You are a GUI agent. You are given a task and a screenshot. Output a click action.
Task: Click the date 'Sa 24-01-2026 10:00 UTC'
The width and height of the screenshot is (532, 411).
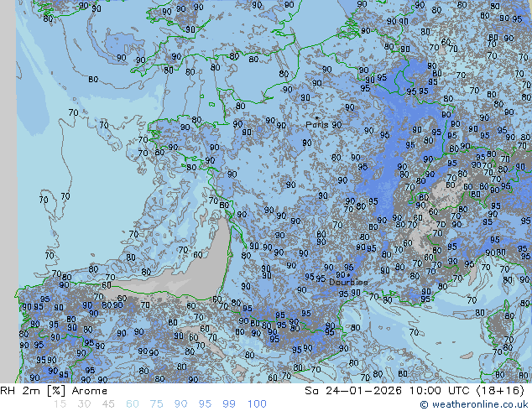[x=387, y=391]
